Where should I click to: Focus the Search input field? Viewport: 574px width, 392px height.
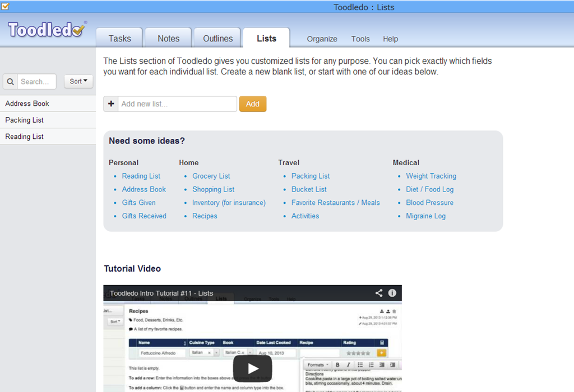tap(36, 82)
